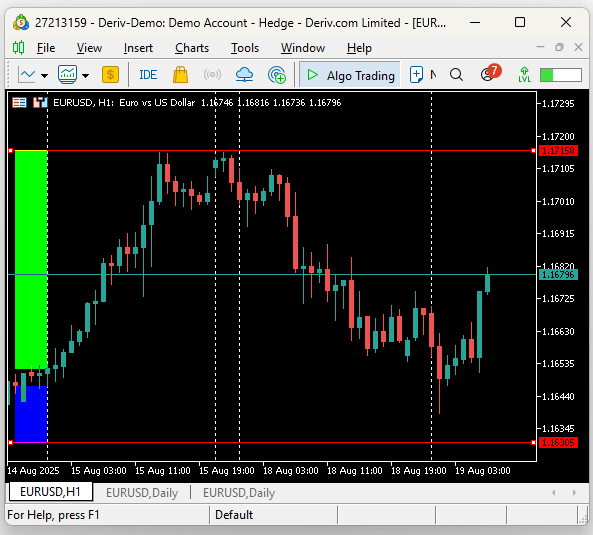Open account notifications with badge 7
Screen dimensions: 593x535
pos(491,73)
